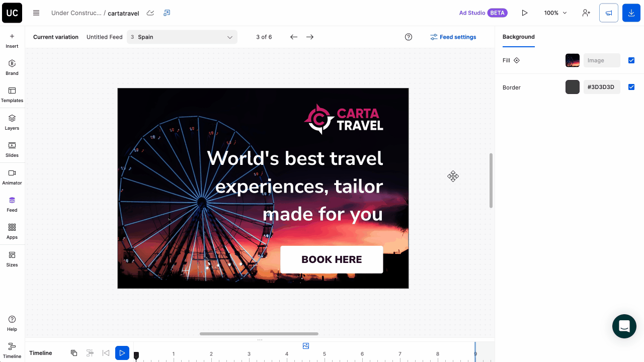Screen dimensions: 644x362
Task: Click the cartatravel project name
Action: [123, 13]
